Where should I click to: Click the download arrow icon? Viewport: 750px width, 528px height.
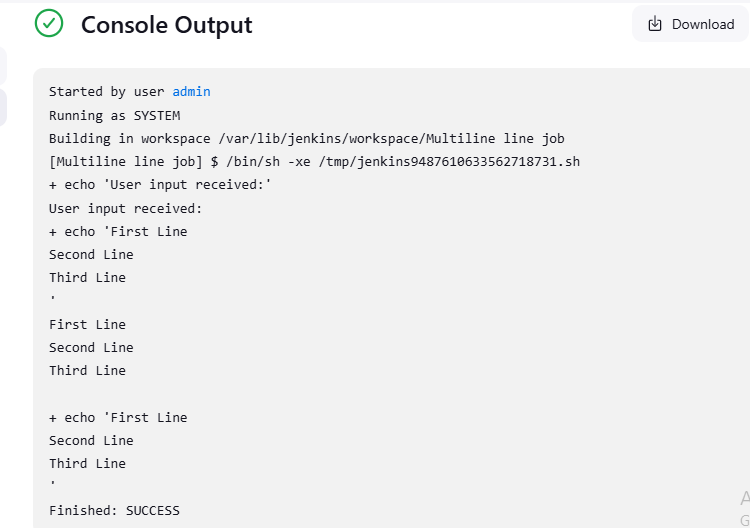(654, 24)
